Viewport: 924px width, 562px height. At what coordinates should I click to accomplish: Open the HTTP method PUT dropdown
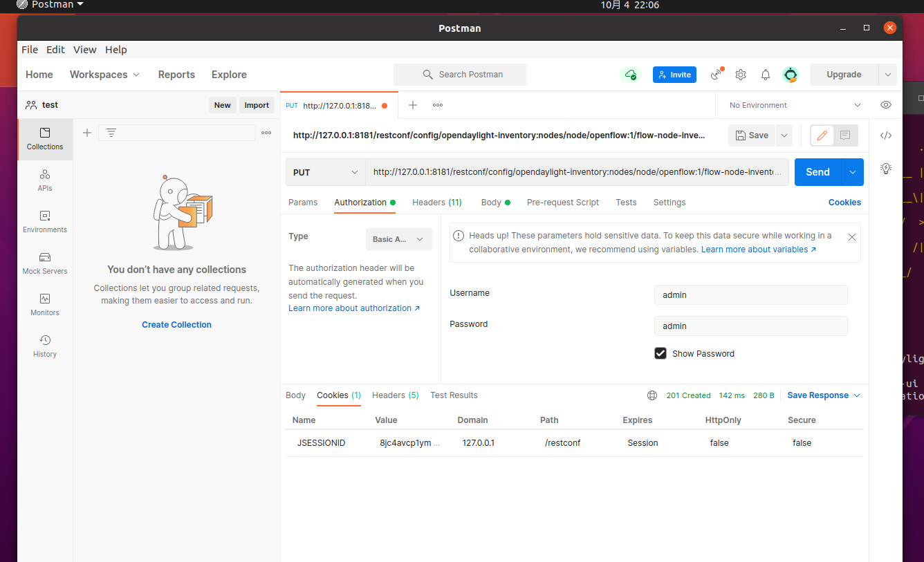[x=326, y=172]
